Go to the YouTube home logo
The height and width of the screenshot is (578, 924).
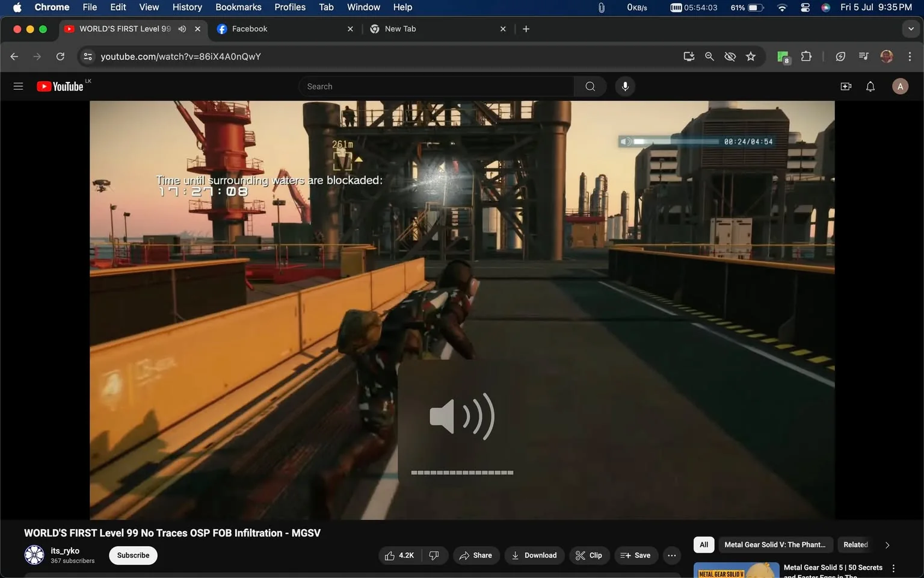[x=60, y=86]
